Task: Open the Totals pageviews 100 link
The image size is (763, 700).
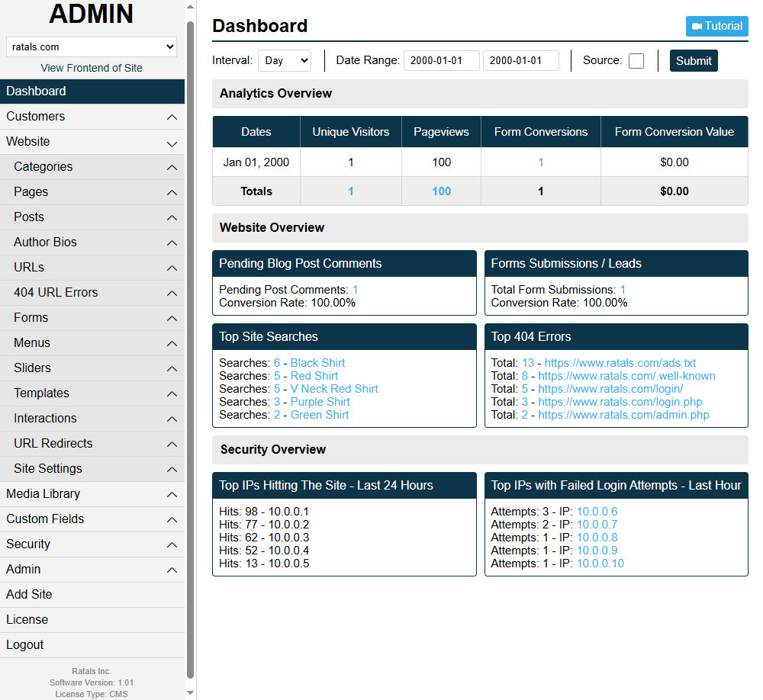Action: coord(441,191)
